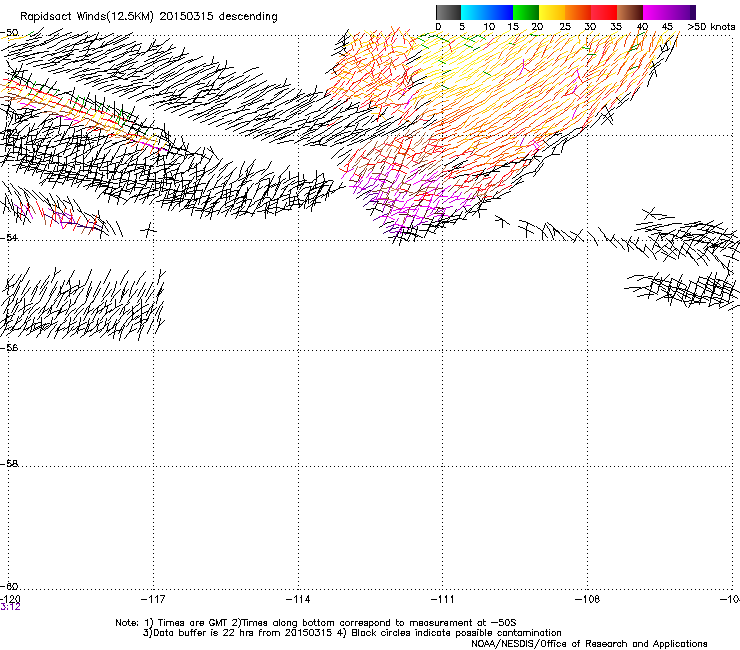Click the green 15-20 knots color bar segment

click(x=526, y=12)
